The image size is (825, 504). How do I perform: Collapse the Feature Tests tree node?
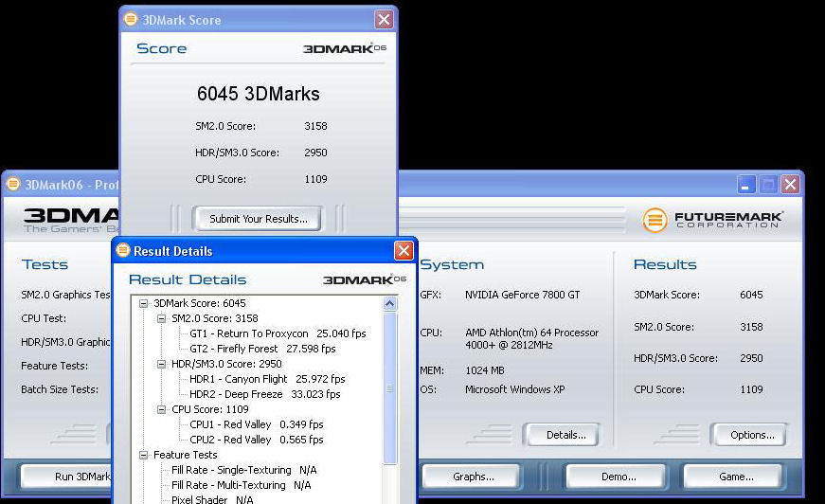(143, 455)
